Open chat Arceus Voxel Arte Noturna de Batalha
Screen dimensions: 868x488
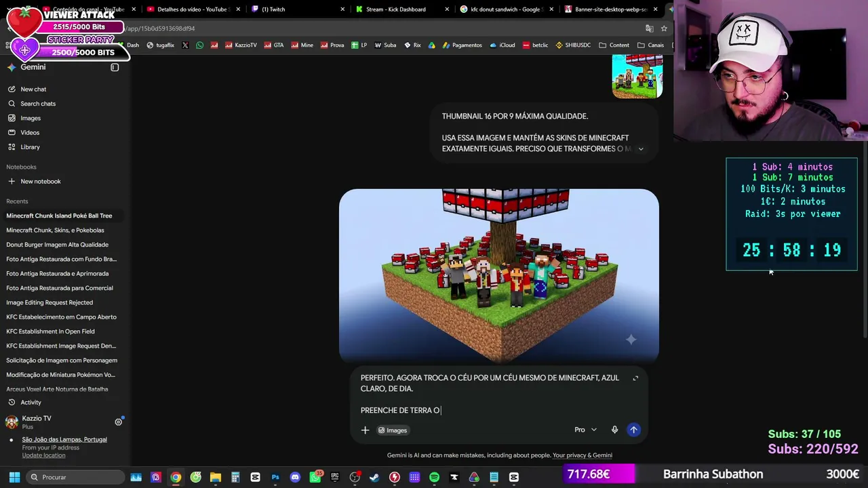pos(57,390)
